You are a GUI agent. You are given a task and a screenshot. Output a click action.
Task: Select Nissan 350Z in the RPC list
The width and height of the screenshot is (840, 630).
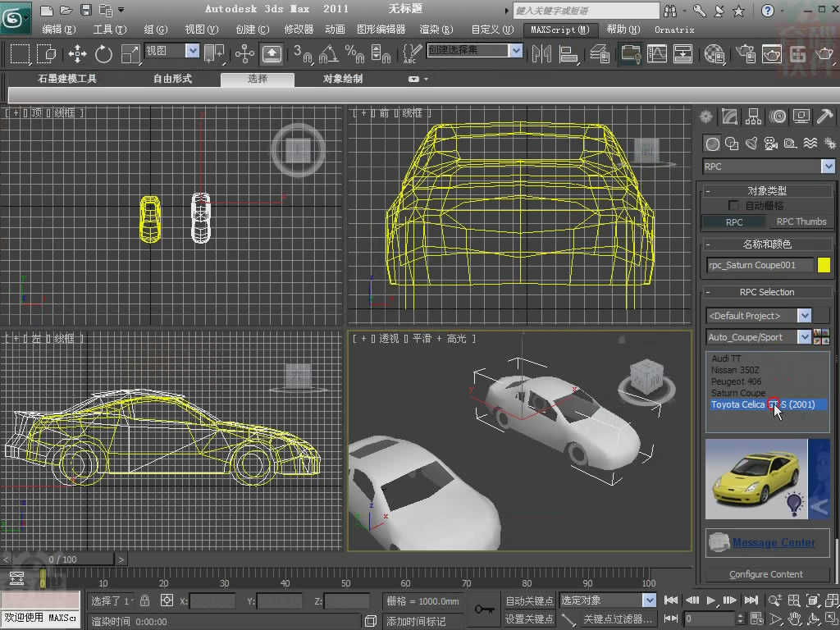click(x=735, y=370)
